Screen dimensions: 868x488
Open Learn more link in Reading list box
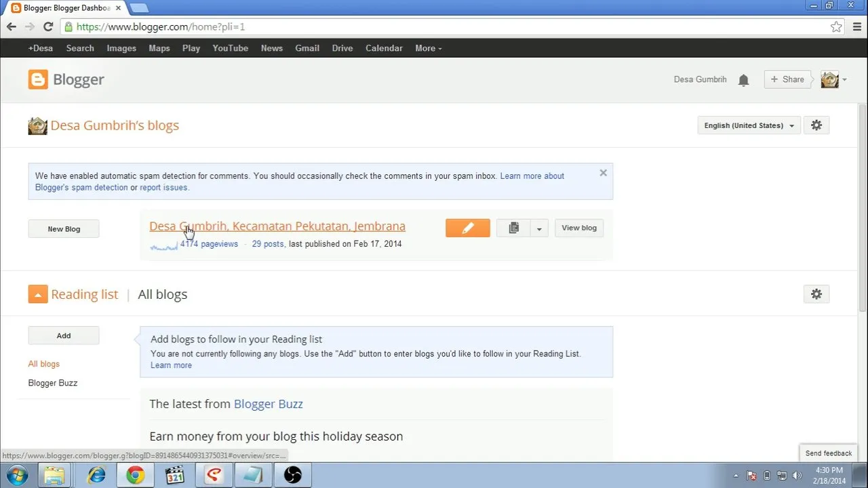[171, 365]
